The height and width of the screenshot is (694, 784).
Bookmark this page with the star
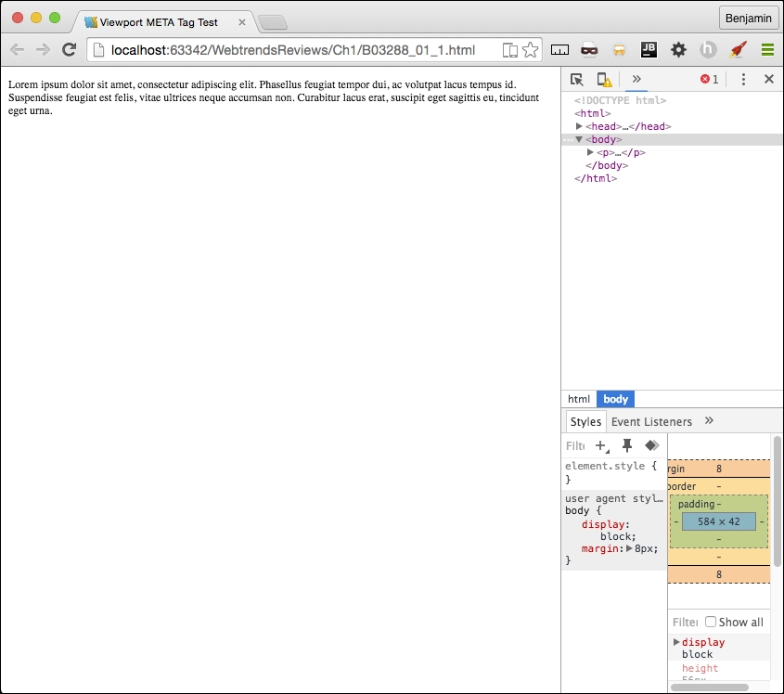coord(531,50)
